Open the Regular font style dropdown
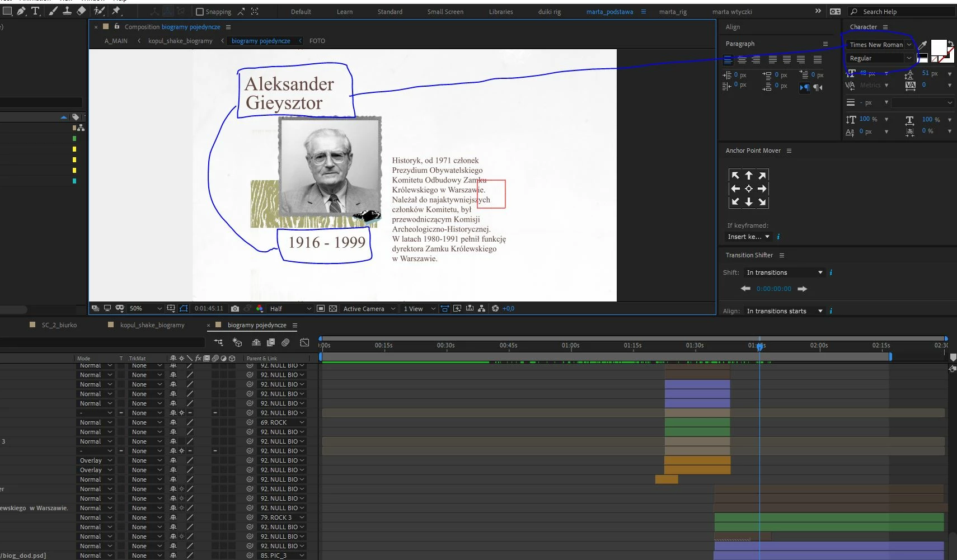 pos(880,58)
